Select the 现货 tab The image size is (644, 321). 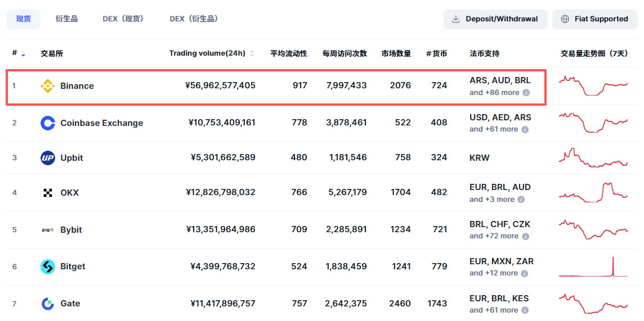[24, 19]
